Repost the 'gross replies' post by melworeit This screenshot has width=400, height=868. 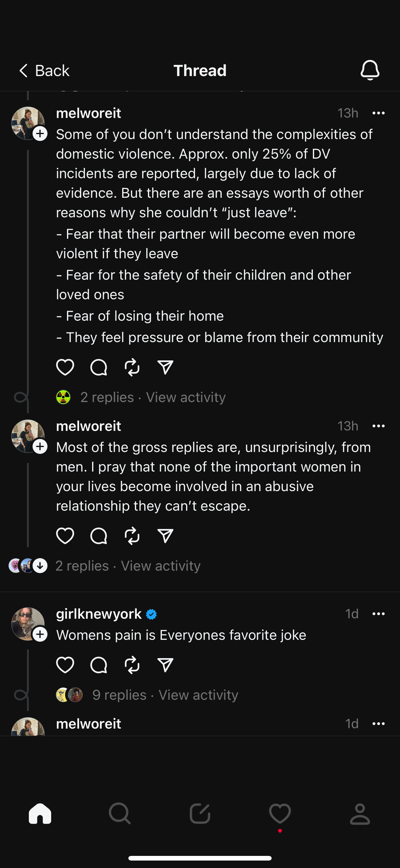point(132,536)
